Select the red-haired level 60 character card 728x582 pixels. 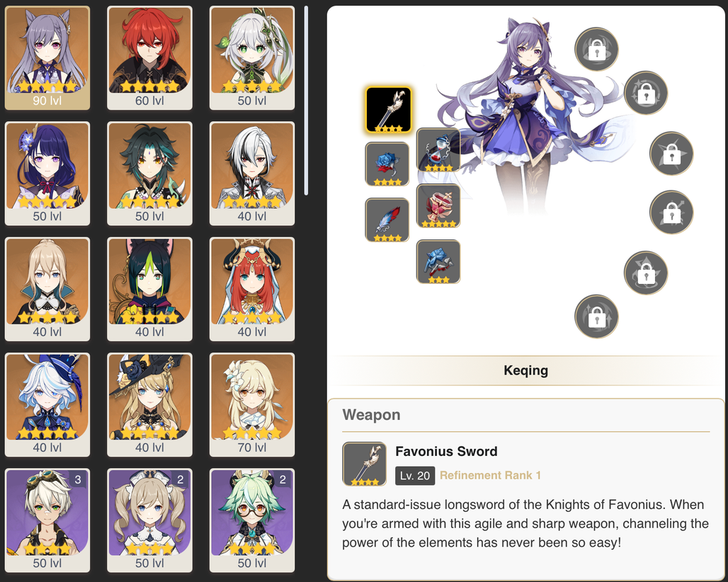point(149,58)
